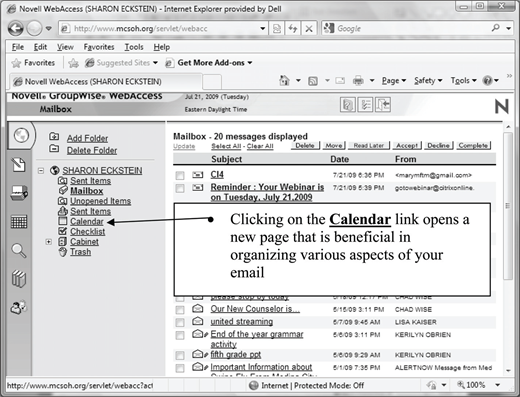Open the Page dropdown in command bar
The height and width of the screenshot is (397, 520).
tap(394, 81)
